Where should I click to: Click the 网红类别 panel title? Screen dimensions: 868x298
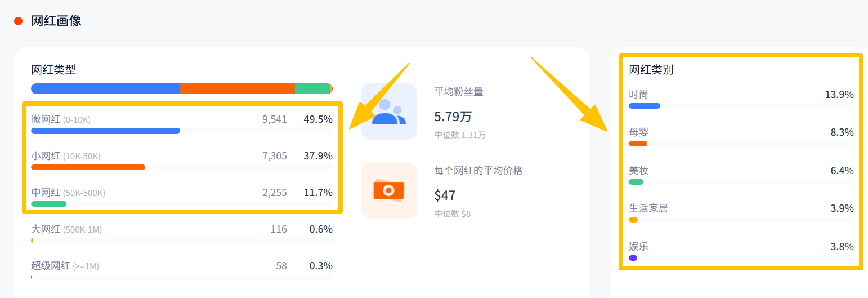[651, 70]
